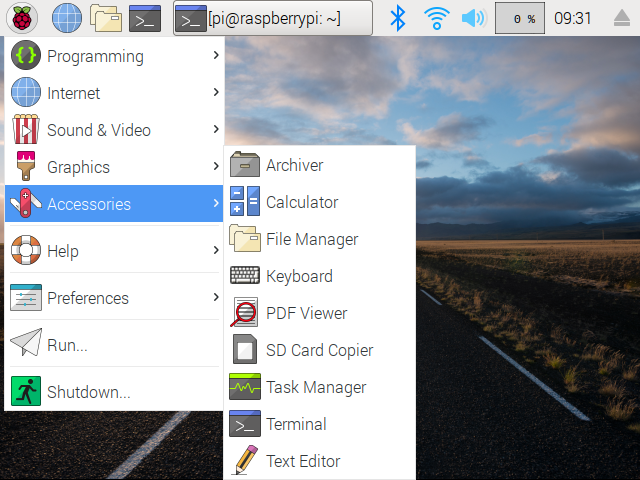Open the File Manager taskbar launcher
Viewport: 640px width, 480px height.
point(106,18)
